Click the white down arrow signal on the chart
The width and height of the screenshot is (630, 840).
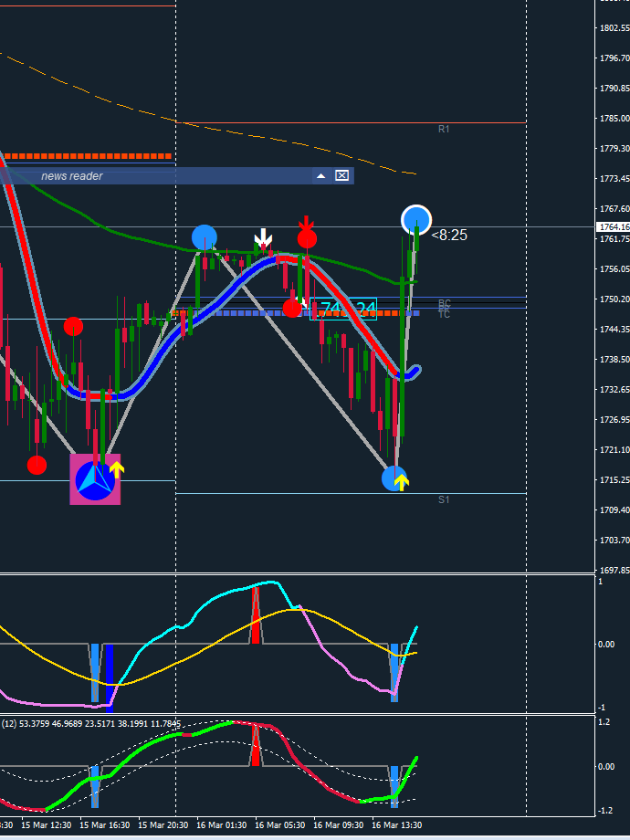[x=263, y=236]
